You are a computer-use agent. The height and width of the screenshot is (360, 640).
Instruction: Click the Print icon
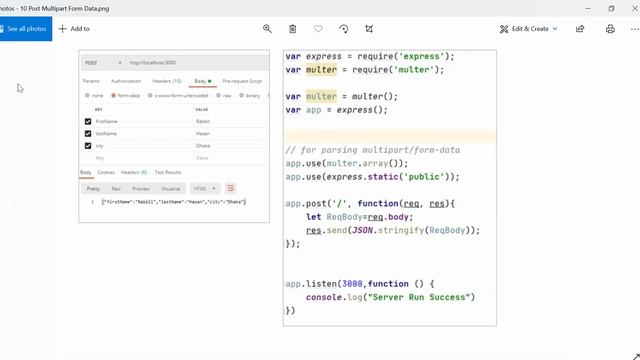coord(610,29)
